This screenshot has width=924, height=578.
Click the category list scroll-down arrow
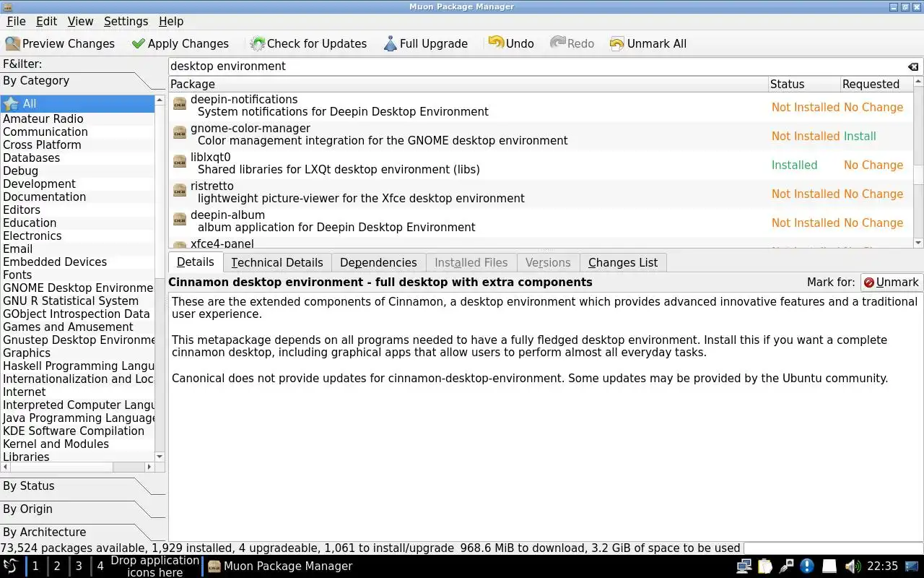(x=160, y=457)
